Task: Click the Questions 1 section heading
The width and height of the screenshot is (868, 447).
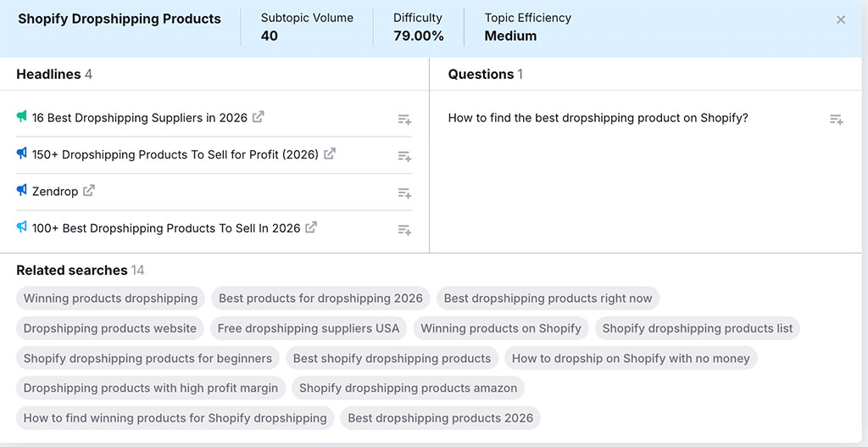Action: tap(486, 75)
